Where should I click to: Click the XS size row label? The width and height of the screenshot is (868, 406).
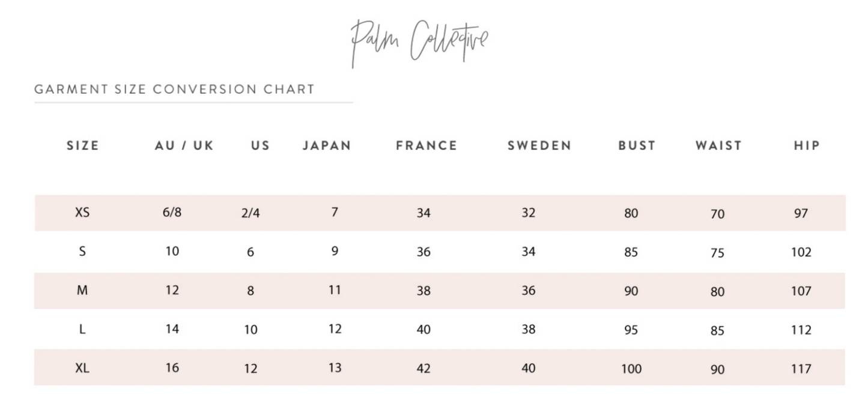click(x=83, y=213)
